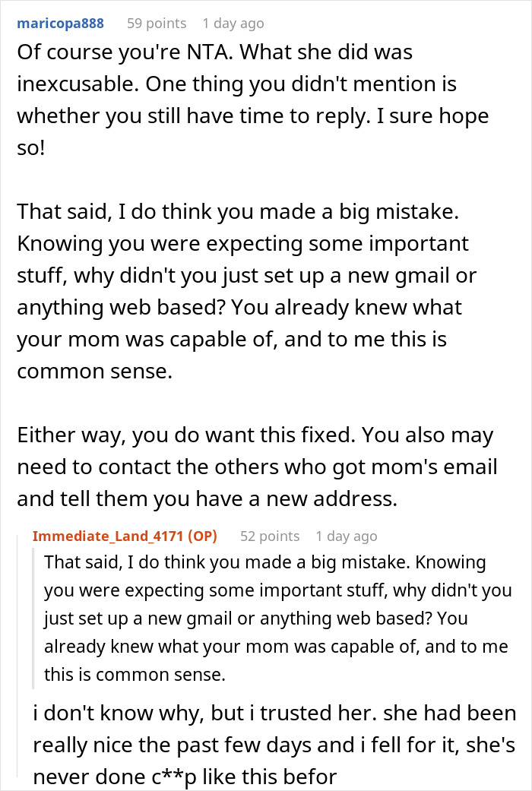Click the (OP) label beside the username
The image size is (532, 791).
(x=203, y=536)
